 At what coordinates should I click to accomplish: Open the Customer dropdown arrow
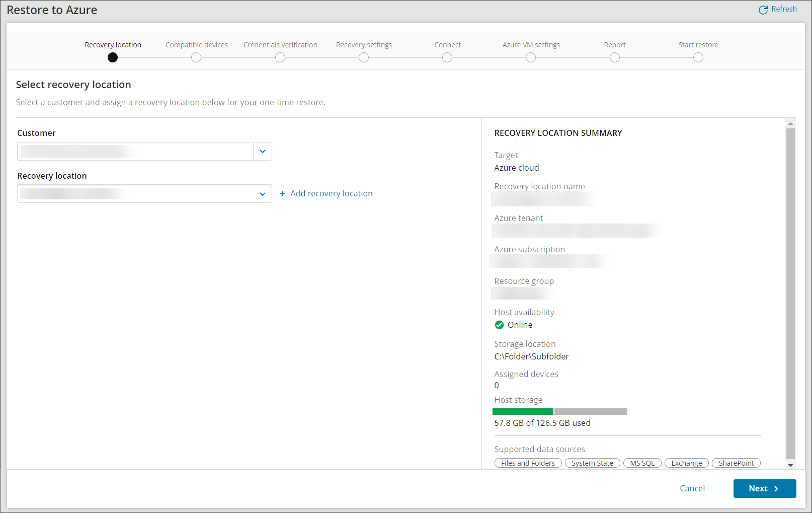262,152
